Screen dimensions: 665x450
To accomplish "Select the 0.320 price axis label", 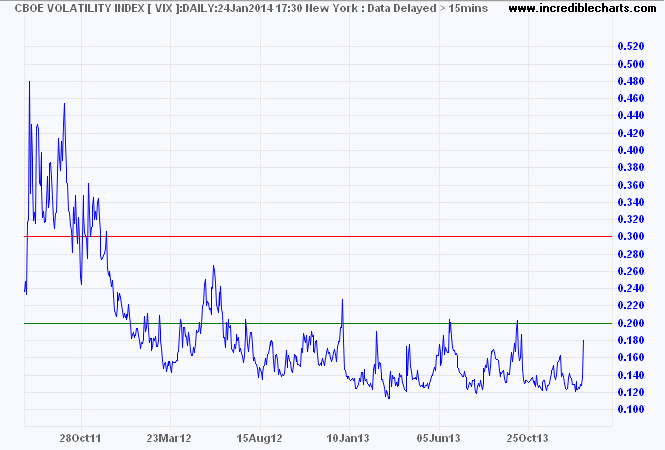I will 631,219.
